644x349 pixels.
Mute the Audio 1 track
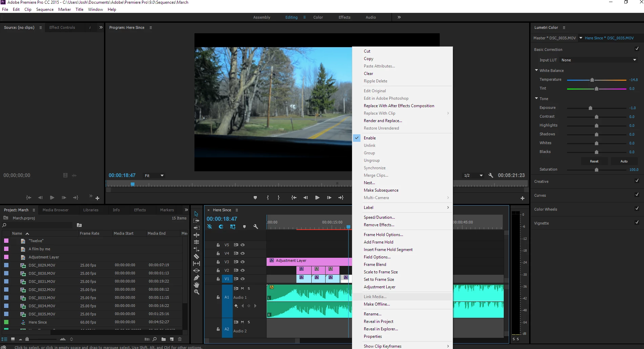[x=242, y=289]
